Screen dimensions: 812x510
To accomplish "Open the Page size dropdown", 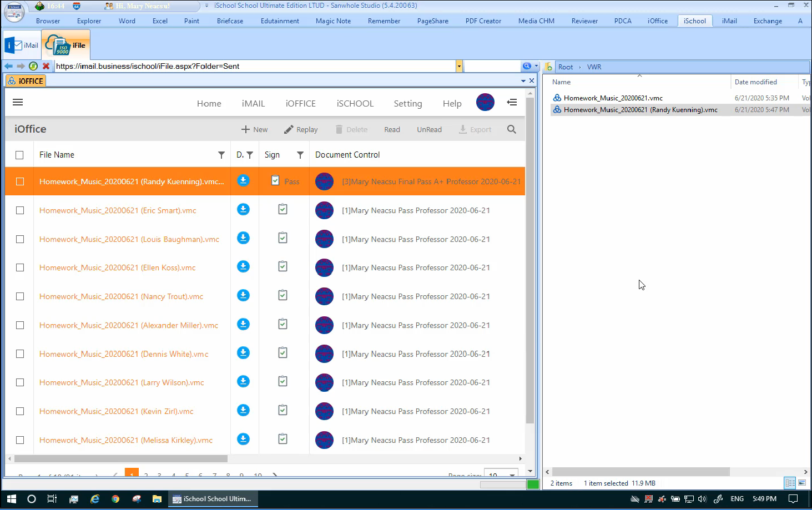I will (502, 475).
